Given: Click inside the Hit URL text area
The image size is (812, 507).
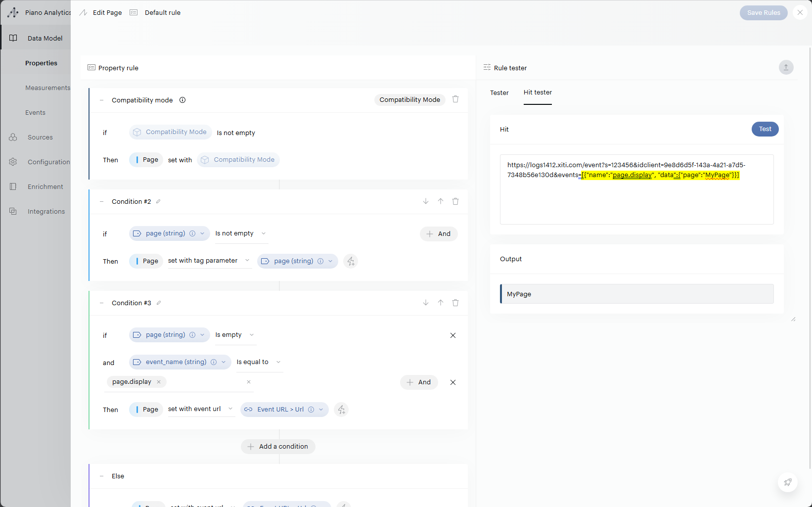Looking at the screenshot, I should coord(636,198).
